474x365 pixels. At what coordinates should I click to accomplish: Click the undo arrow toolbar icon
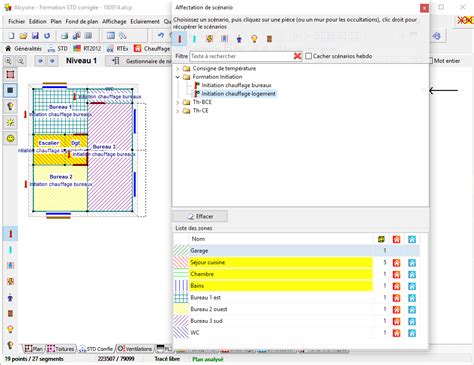point(161,36)
